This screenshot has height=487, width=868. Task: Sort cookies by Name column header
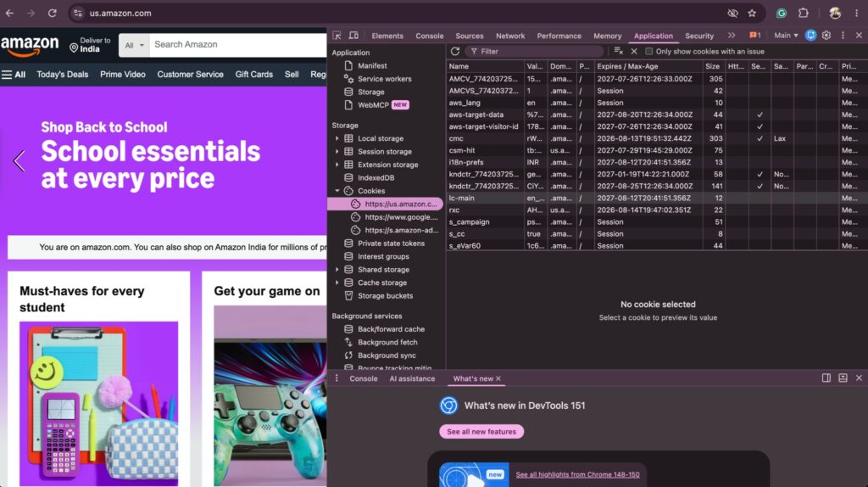coord(485,66)
